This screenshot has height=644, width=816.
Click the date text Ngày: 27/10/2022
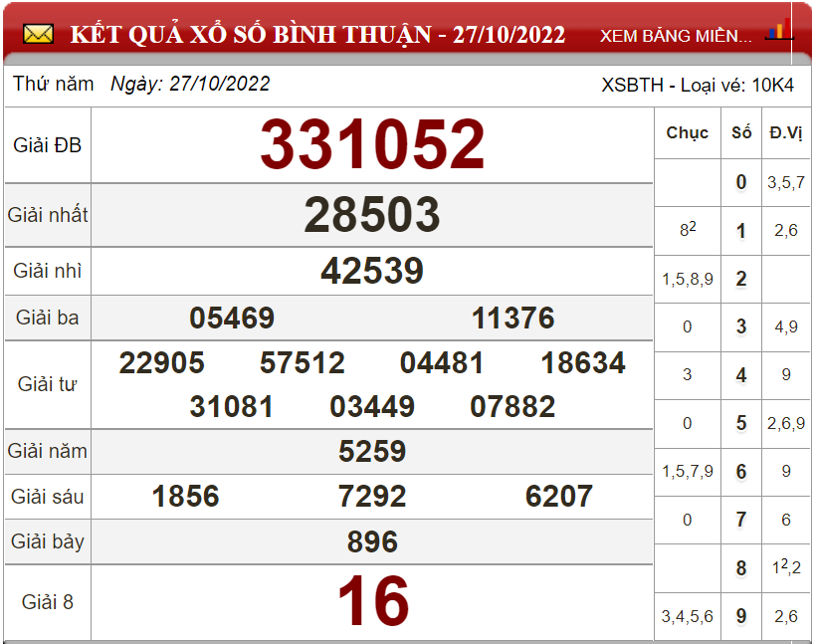coord(190,84)
